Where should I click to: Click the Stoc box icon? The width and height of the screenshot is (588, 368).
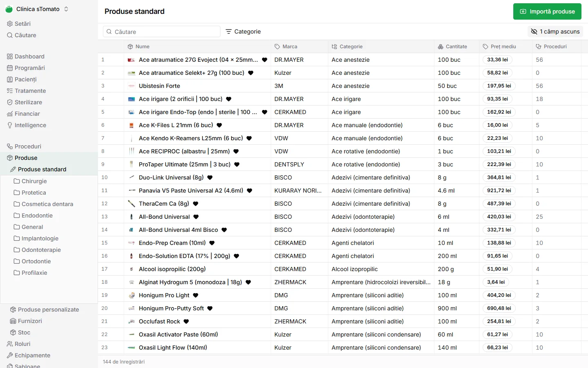[13, 332]
